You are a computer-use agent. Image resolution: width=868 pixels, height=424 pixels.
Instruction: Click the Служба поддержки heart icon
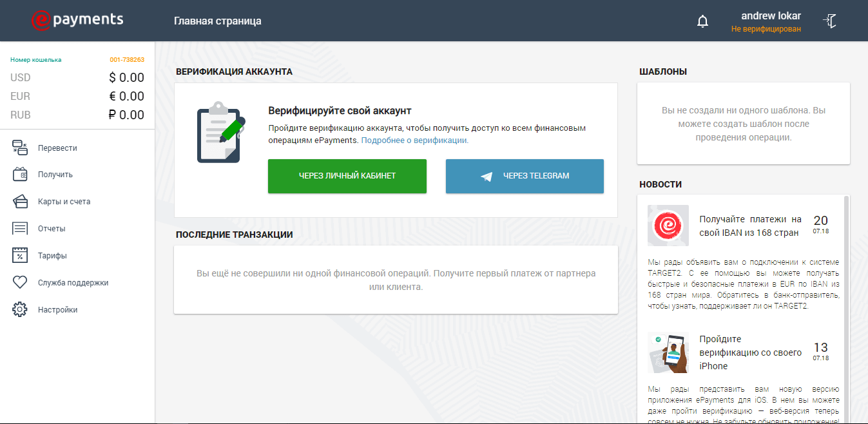coord(20,282)
